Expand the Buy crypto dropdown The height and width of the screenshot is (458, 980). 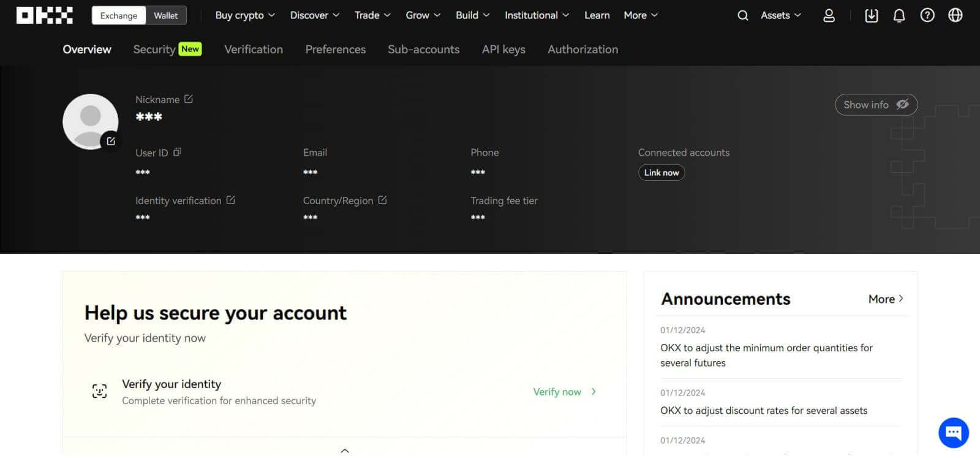tap(245, 15)
